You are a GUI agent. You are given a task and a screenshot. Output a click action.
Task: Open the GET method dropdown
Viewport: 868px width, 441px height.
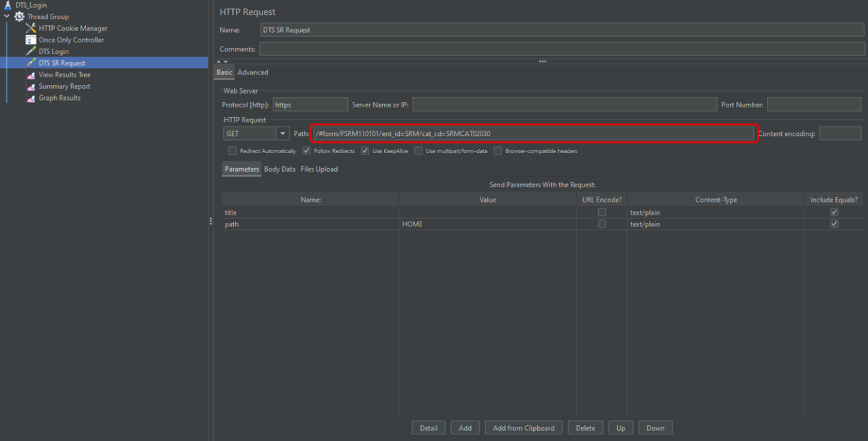click(x=282, y=134)
